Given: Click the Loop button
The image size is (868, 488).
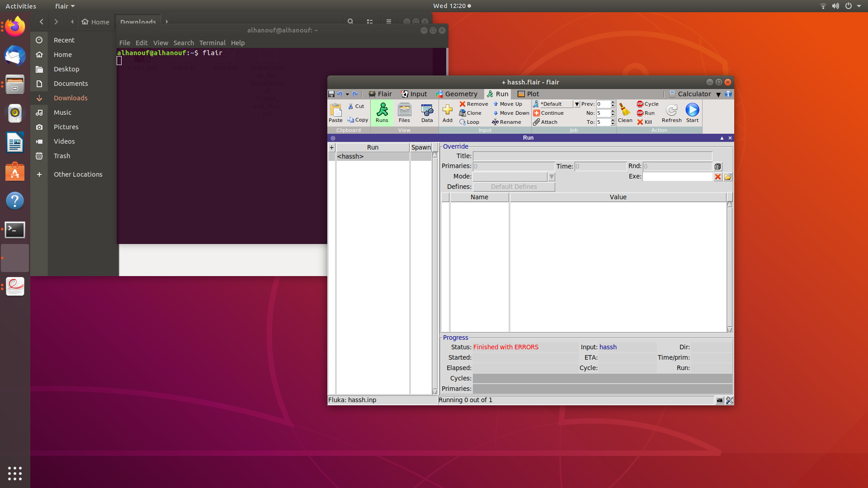Looking at the screenshot, I should pos(469,122).
